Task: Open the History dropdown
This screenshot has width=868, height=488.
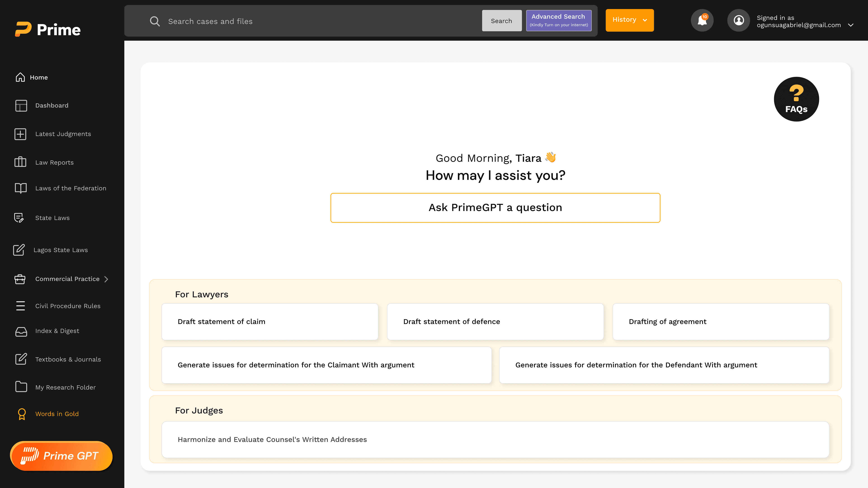Action: pyautogui.click(x=630, y=20)
